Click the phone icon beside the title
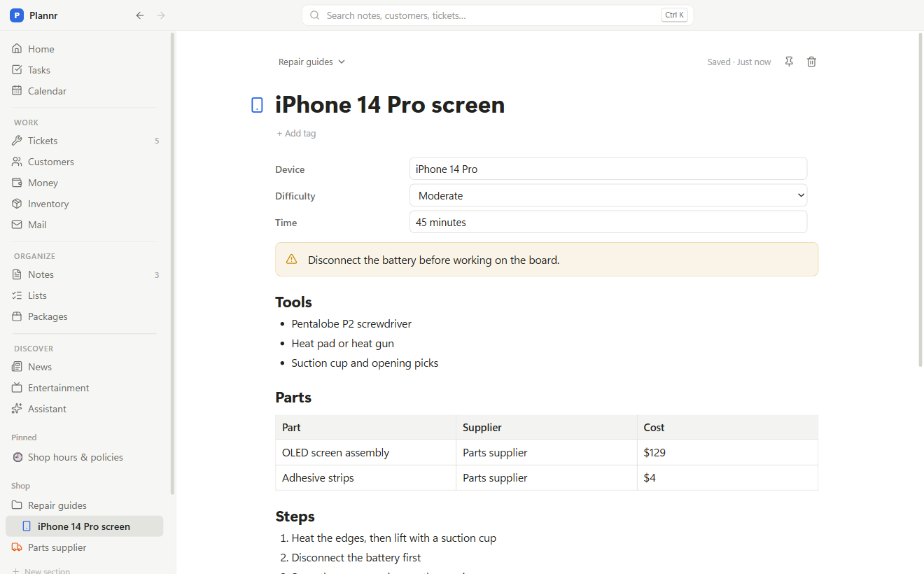 coord(258,105)
